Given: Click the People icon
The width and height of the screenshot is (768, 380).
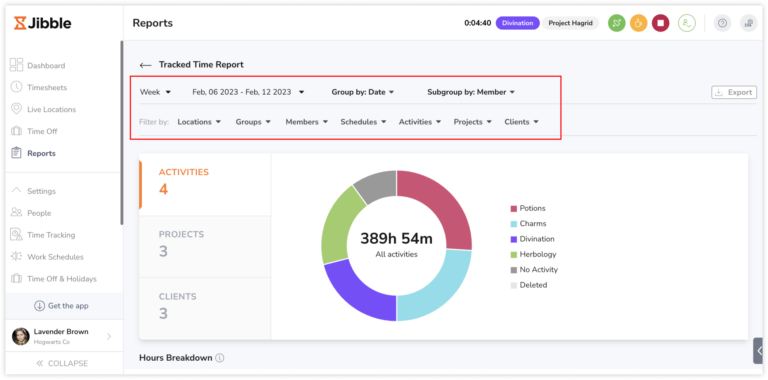Looking at the screenshot, I should (x=17, y=213).
